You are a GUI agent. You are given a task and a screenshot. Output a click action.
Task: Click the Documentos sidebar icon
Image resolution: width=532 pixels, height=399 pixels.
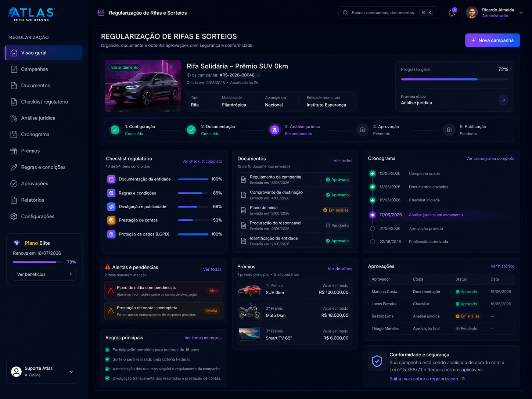14,86
